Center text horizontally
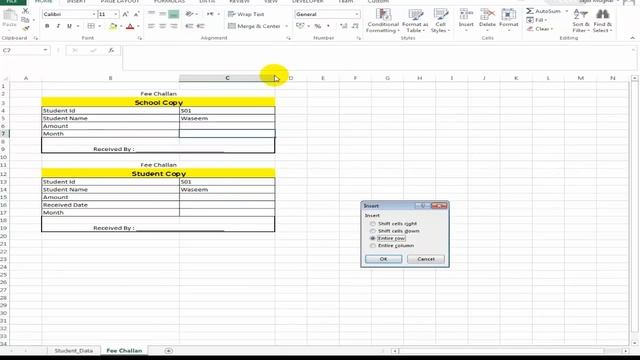 pos(162,26)
